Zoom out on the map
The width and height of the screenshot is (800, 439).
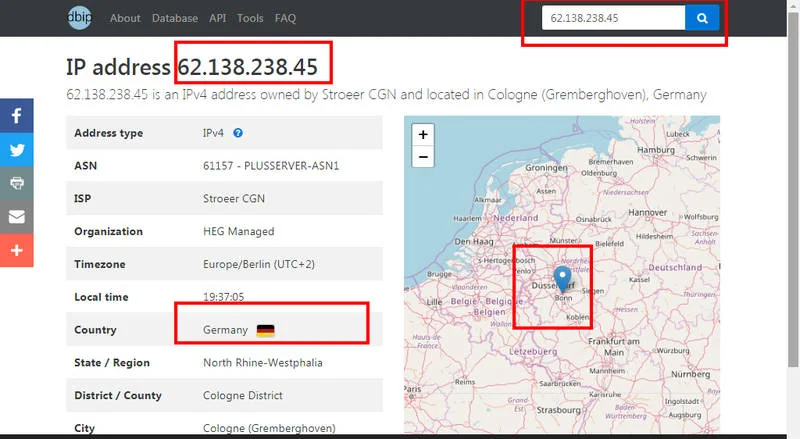click(x=423, y=157)
